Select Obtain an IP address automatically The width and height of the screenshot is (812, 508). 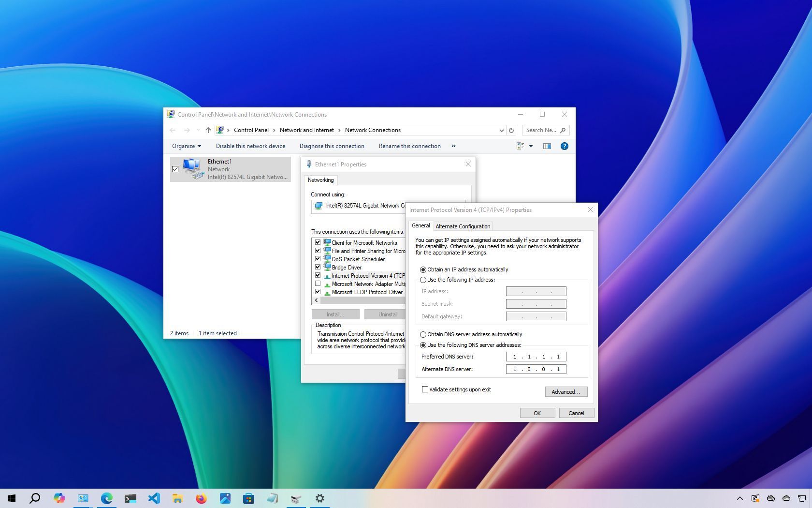423,269
